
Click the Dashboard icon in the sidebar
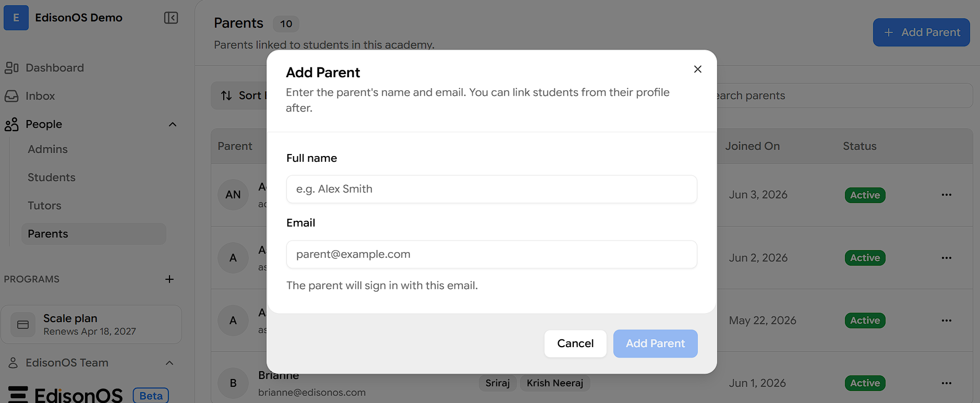[11, 68]
